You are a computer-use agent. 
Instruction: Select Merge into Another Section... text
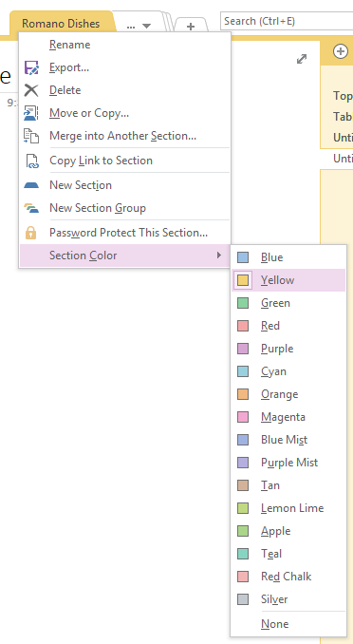click(x=122, y=136)
